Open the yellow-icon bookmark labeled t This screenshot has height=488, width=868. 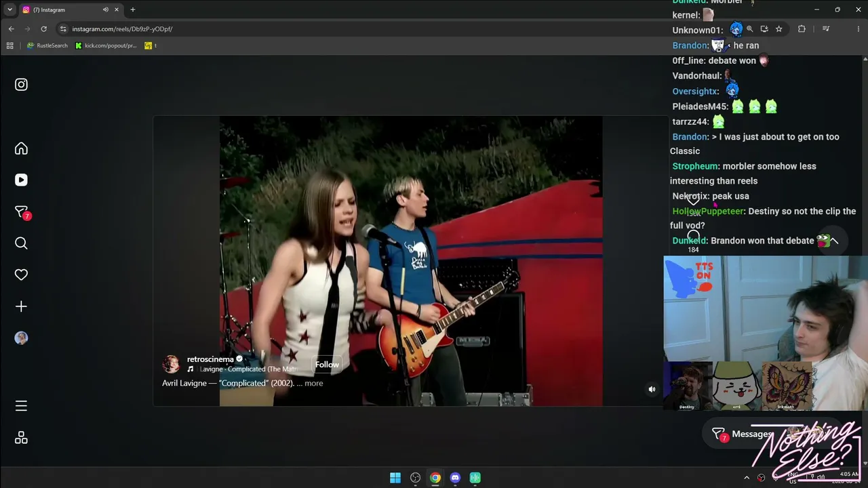pyautogui.click(x=151, y=45)
